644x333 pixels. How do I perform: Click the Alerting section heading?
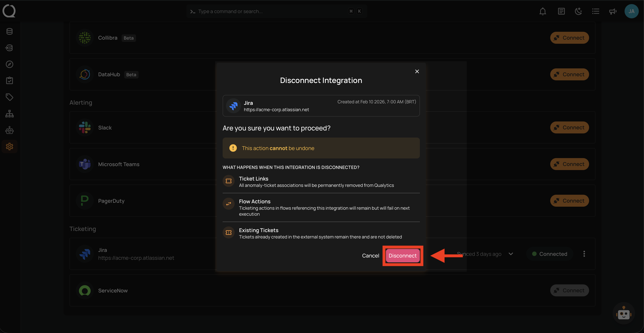pyautogui.click(x=81, y=103)
